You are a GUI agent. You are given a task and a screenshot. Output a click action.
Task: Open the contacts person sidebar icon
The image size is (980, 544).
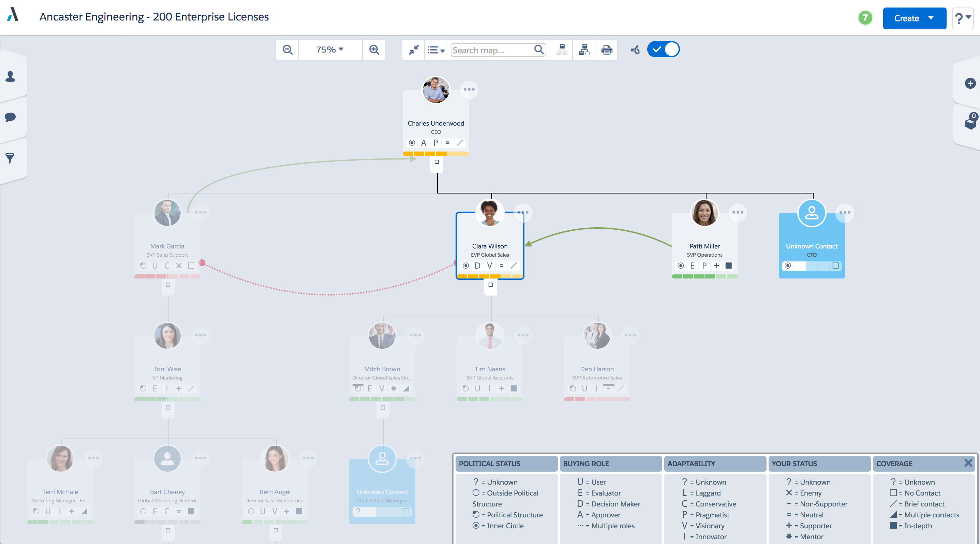point(10,76)
